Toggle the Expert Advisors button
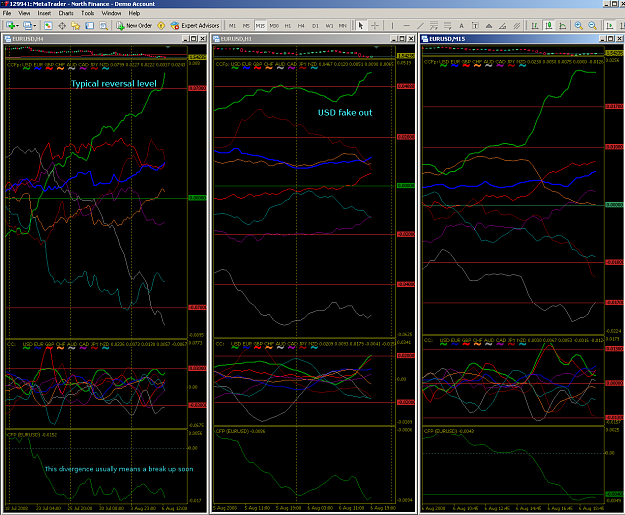The height and width of the screenshot is (515, 625). (x=195, y=26)
